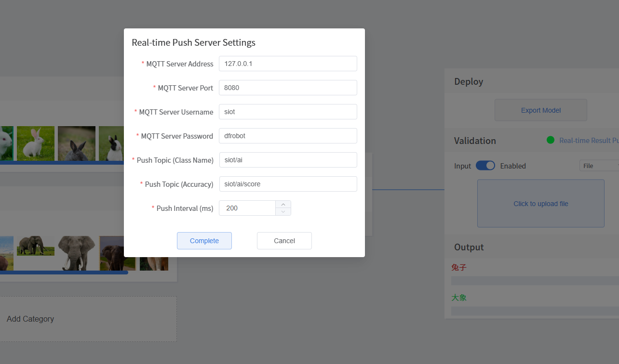Focus the Push Topic (Class Name) field

coord(288,160)
